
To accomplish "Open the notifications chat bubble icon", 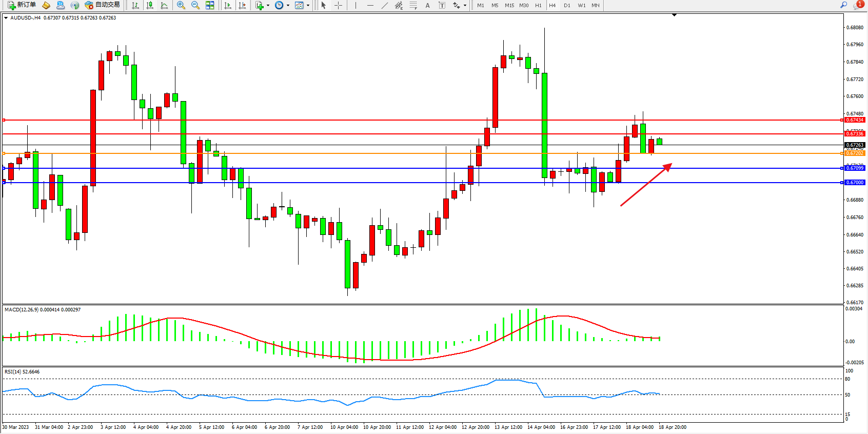I will tap(858, 5).
